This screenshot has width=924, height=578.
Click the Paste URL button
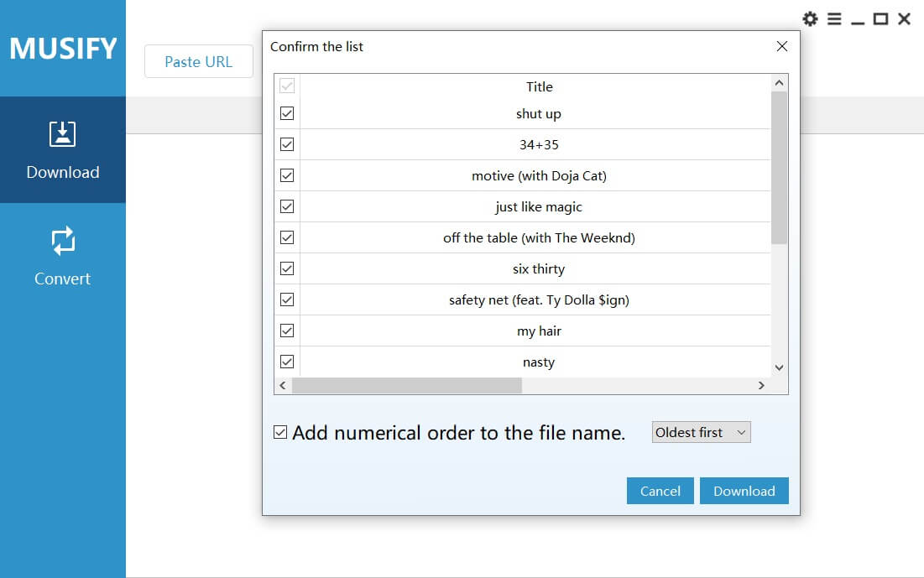click(199, 61)
